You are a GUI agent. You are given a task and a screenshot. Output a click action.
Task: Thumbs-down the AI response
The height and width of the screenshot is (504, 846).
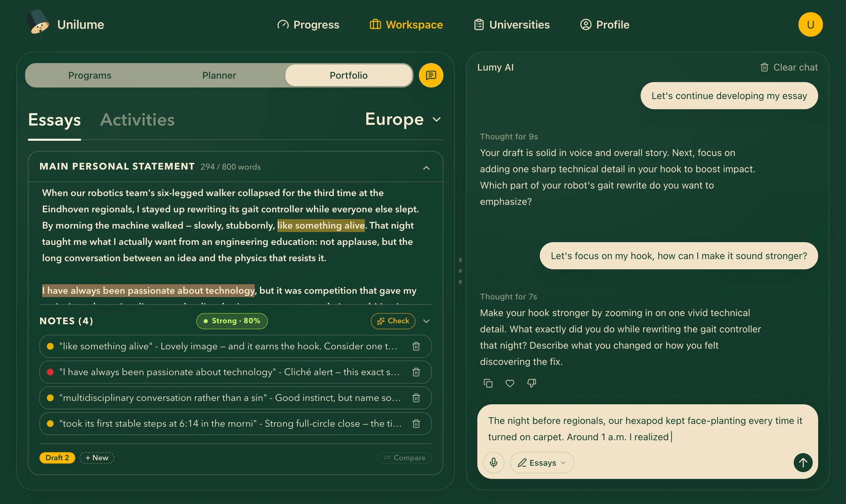pyautogui.click(x=531, y=383)
